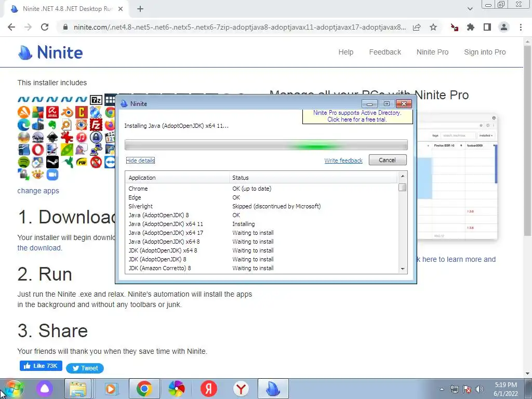Click the black Steam icon
The image size is (532, 399).
click(52, 162)
